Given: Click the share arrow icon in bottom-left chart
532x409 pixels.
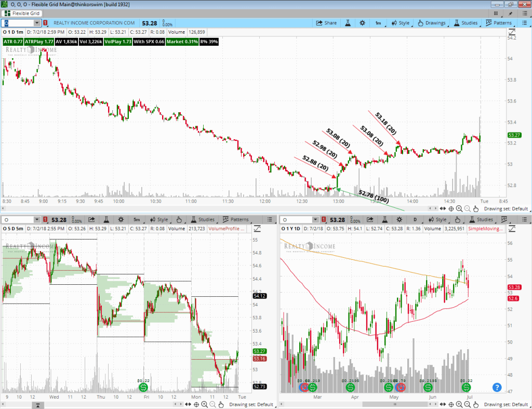Looking at the screenshot, I should 91,219.
